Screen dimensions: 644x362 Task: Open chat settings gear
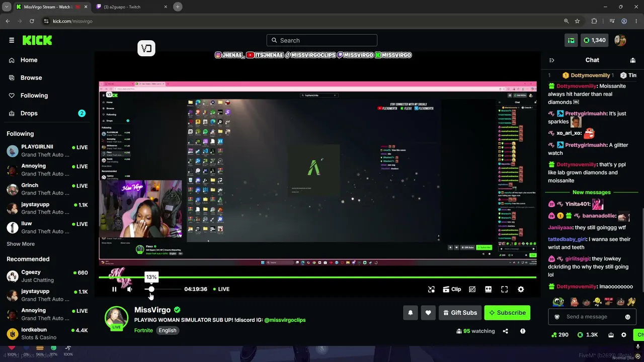624,335
